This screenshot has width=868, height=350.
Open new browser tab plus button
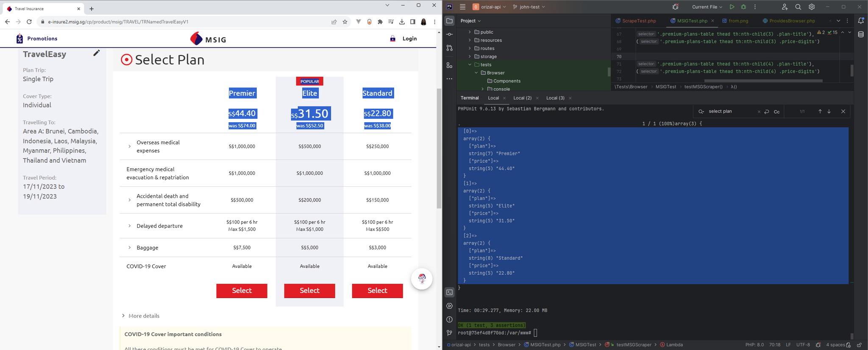click(x=92, y=8)
